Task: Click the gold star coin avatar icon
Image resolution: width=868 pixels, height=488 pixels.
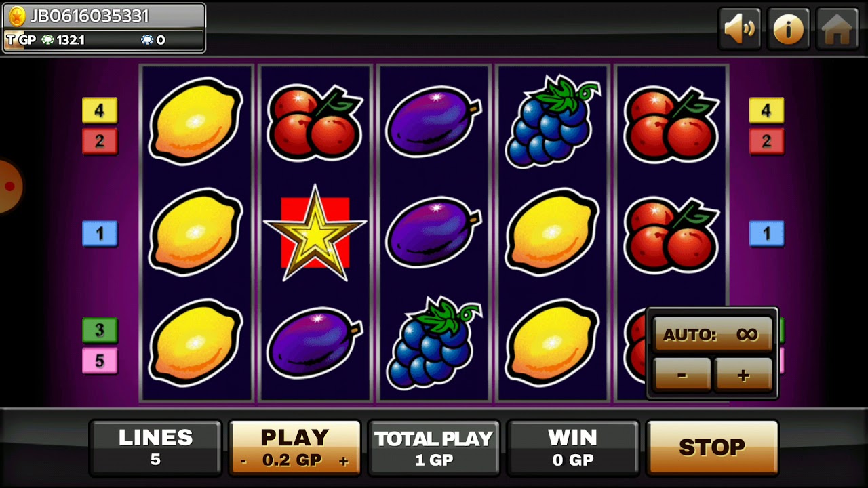Action: [x=17, y=16]
